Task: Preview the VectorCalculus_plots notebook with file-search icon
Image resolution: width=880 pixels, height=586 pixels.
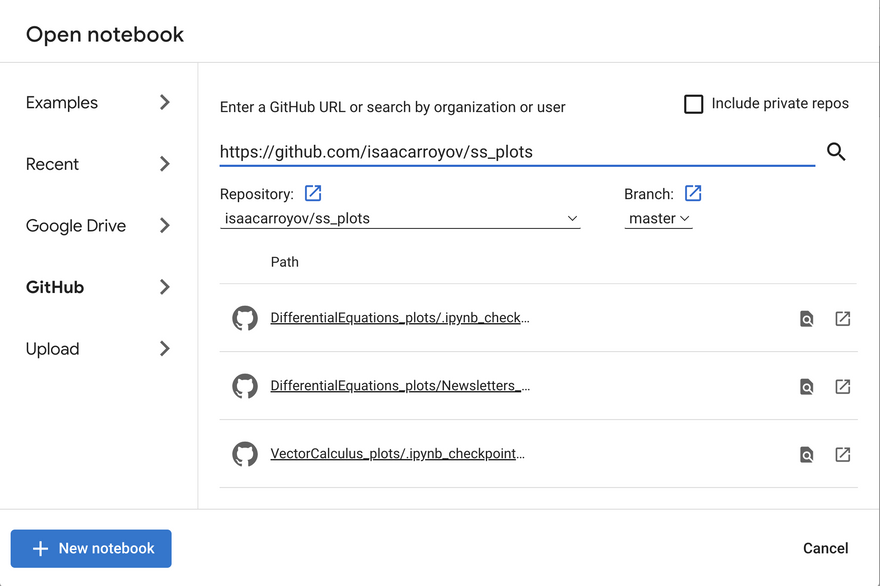Action: click(x=806, y=455)
